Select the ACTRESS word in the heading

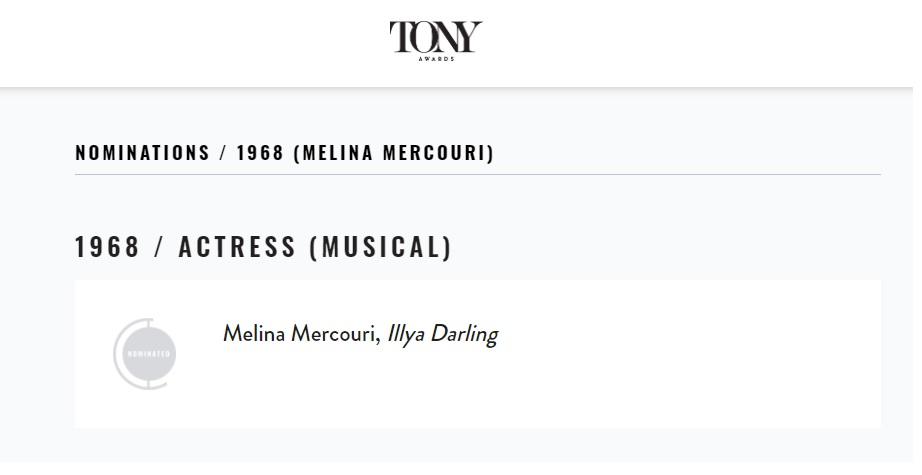pyautogui.click(x=237, y=246)
